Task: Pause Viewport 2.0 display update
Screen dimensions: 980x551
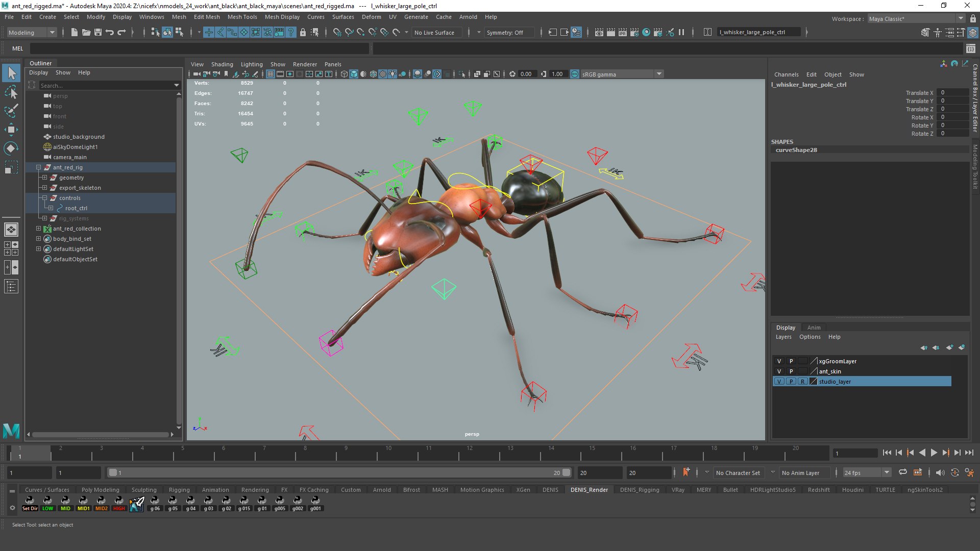Action: pyautogui.click(x=681, y=32)
